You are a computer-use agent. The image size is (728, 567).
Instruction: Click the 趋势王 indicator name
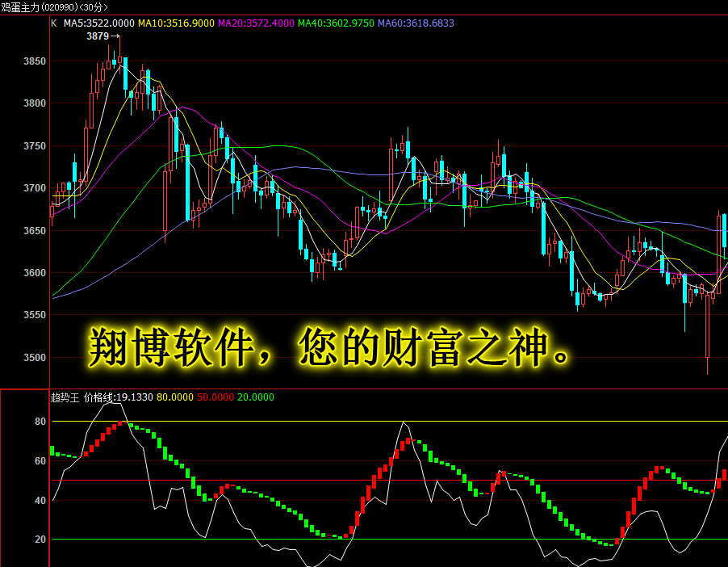[x=65, y=397]
